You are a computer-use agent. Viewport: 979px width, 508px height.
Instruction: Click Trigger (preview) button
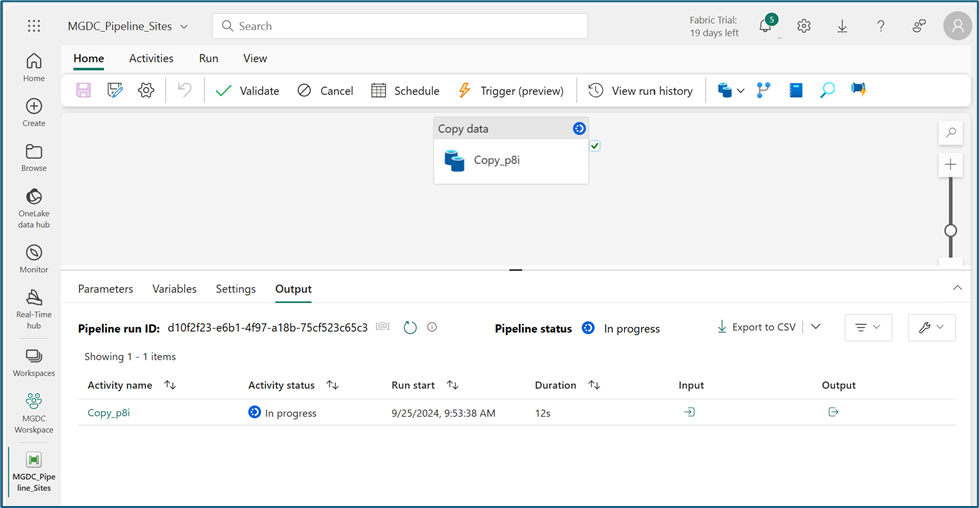click(x=511, y=90)
